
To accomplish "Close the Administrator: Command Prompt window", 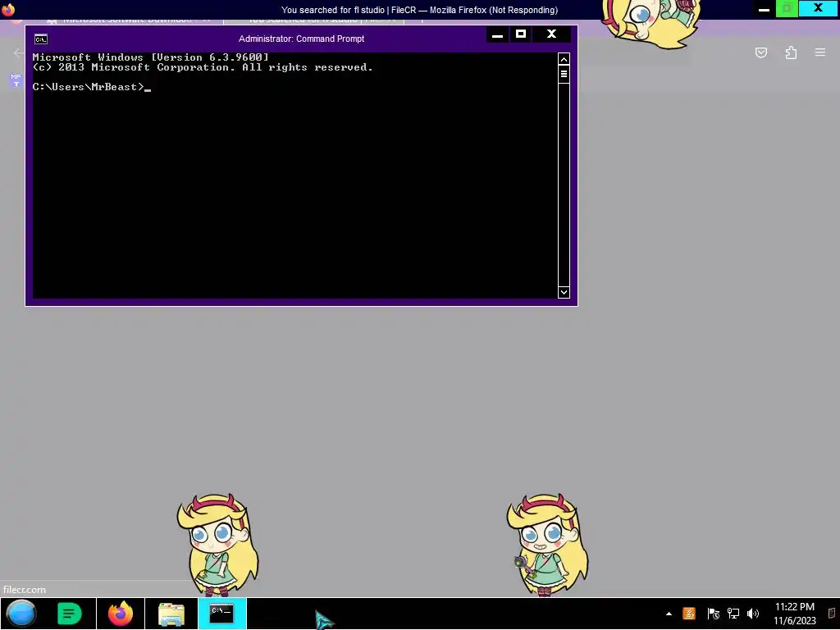I will 551,34.
